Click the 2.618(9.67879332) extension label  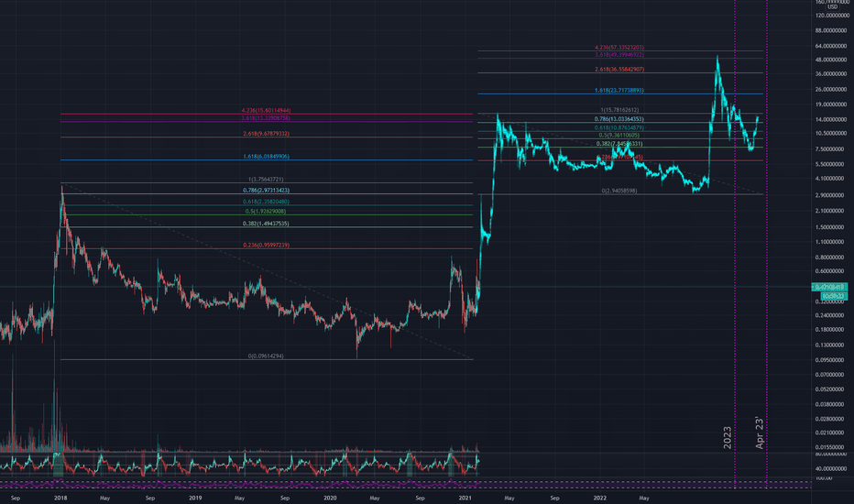[x=266, y=134]
